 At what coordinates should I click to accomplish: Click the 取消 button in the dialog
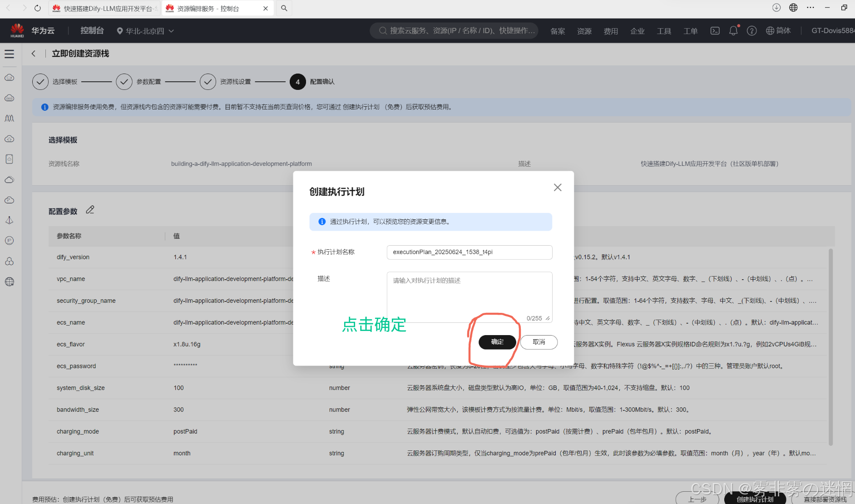(539, 342)
